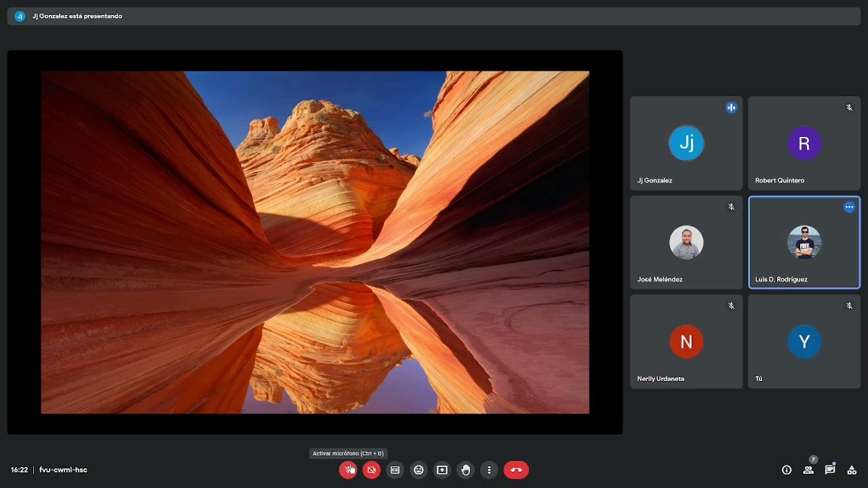The height and width of the screenshot is (488, 868).
Task: Leave the call with the red hang-up button
Action: (x=516, y=470)
